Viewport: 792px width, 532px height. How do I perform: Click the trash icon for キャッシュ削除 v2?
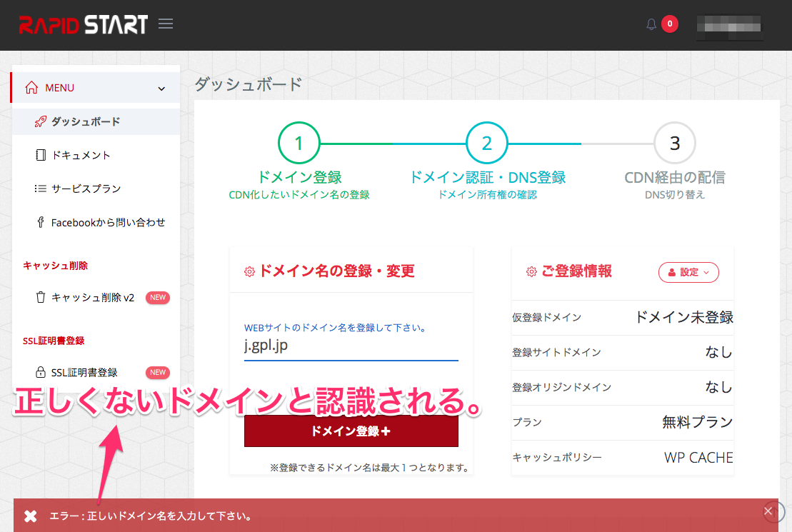coord(41,297)
